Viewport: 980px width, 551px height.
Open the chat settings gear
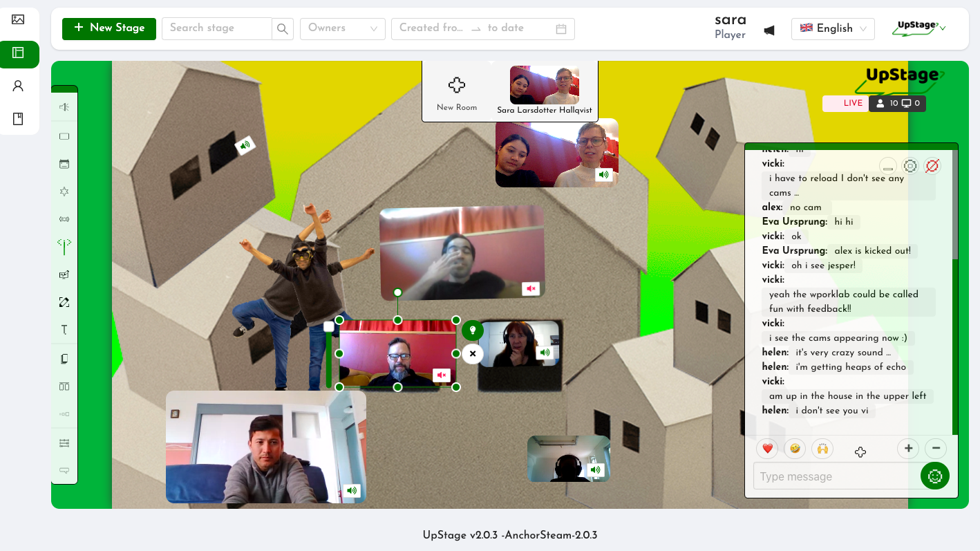coord(910,166)
